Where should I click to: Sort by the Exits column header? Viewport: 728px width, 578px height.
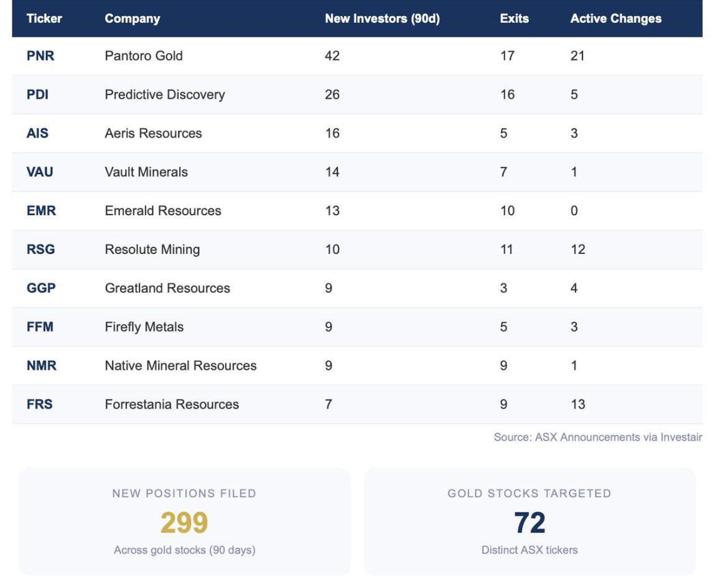(513, 19)
